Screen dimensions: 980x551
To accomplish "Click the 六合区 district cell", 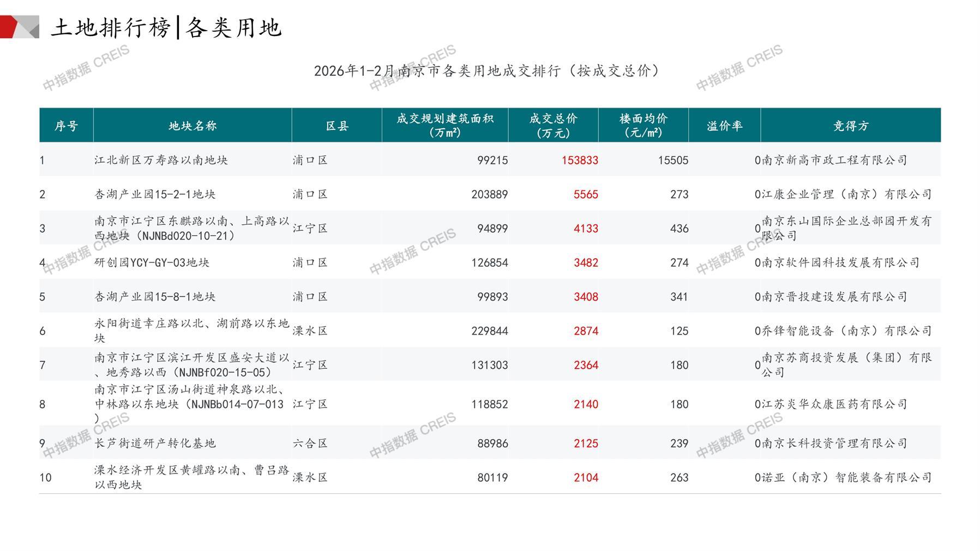I will (x=310, y=444).
